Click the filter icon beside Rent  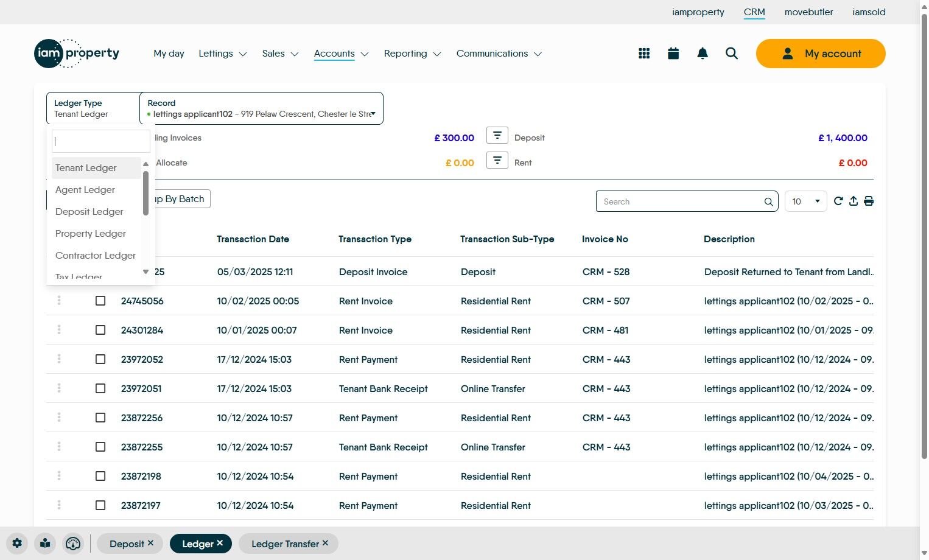click(497, 160)
